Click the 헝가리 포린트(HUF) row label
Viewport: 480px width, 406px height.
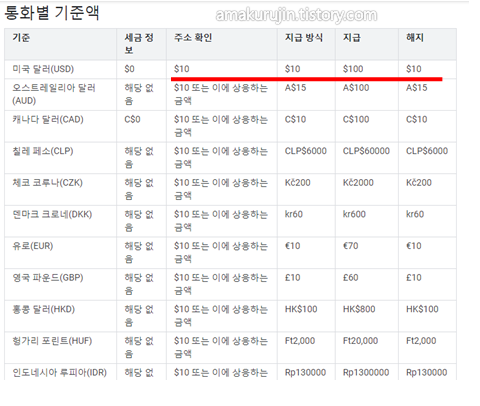[x=52, y=341]
